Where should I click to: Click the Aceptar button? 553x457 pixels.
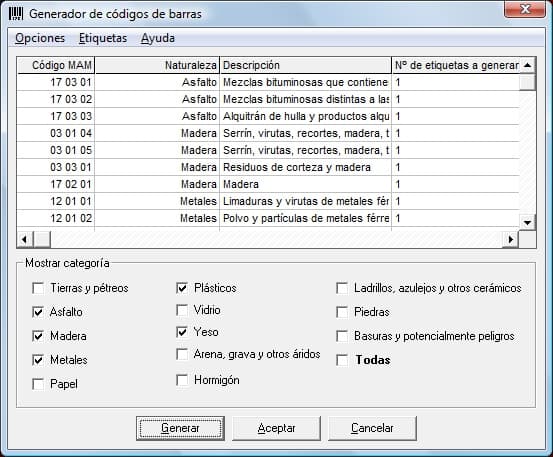point(276,428)
